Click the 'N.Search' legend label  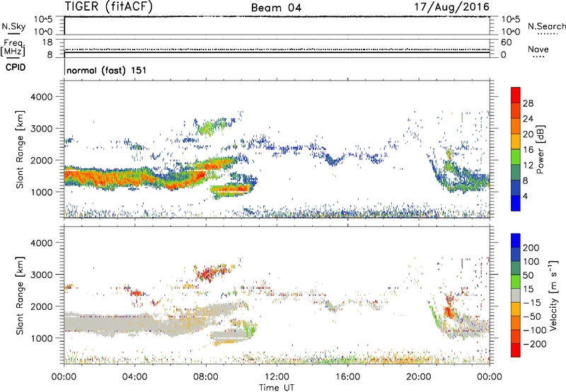point(546,26)
